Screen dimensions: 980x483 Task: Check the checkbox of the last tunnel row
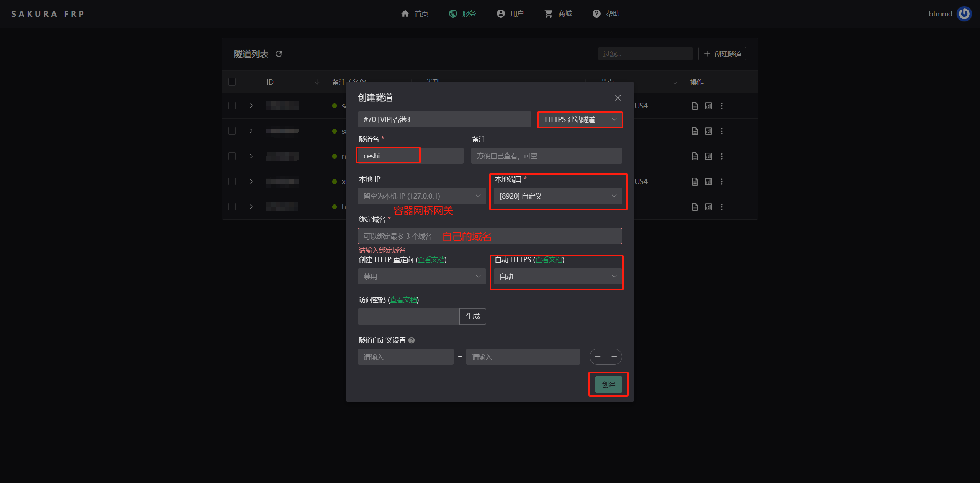pyautogui.click(x=232, y=207)
